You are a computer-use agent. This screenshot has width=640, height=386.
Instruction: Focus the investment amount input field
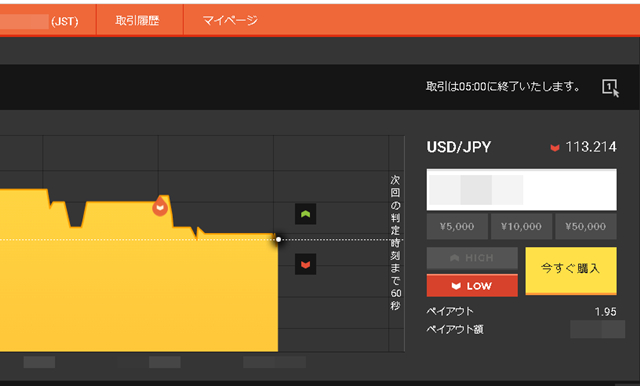coord(522,190)
